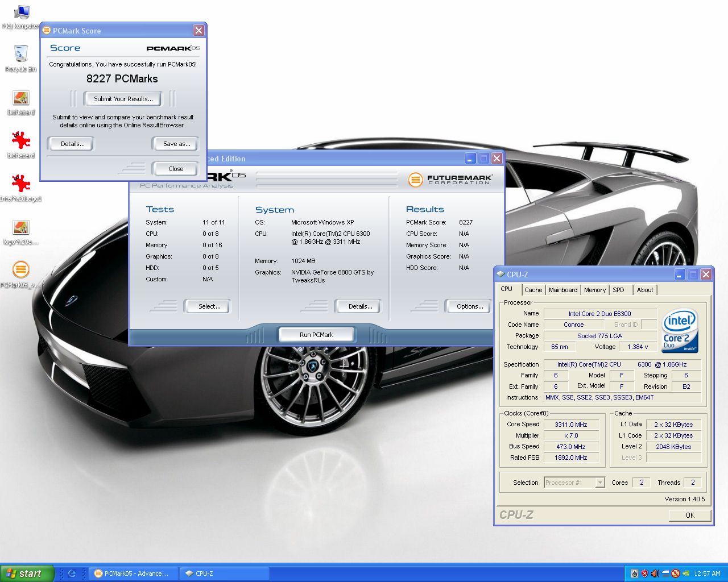Viewport: 728px width, 582px height.
Task: Click the Code Name field Conroe
Action: click(573, 325)
